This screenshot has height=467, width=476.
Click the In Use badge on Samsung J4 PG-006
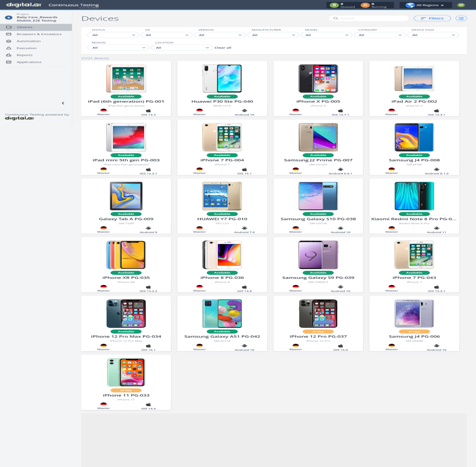(x=414, y=332)
